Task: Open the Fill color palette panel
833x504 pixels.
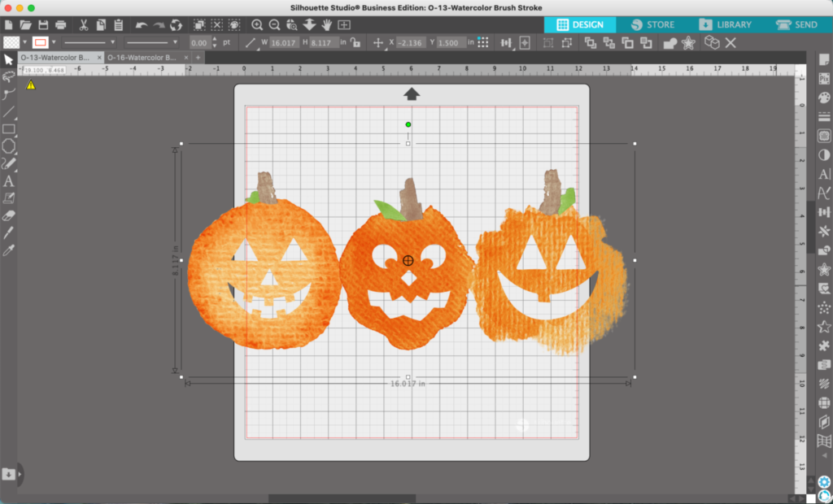Action: point(824,98)
